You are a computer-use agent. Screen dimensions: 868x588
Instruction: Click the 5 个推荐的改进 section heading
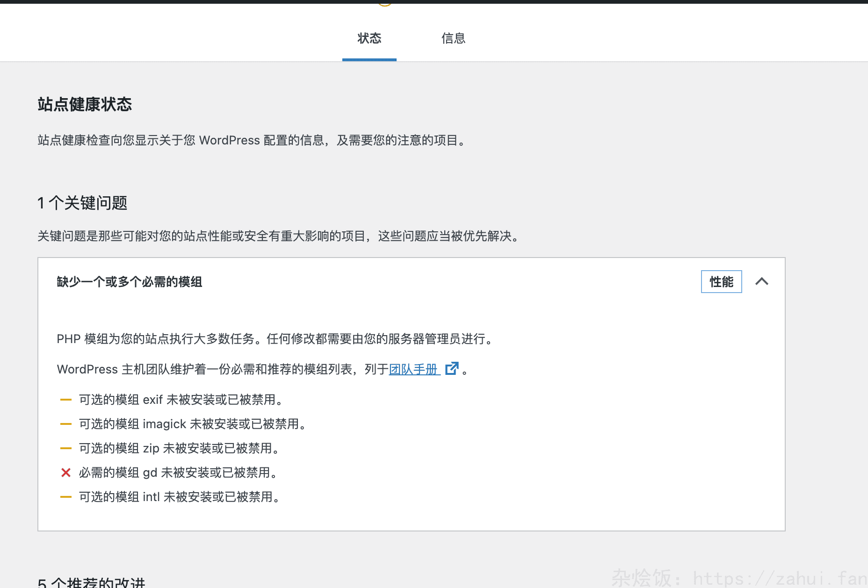pyautogui.click(x=92, y=582)
